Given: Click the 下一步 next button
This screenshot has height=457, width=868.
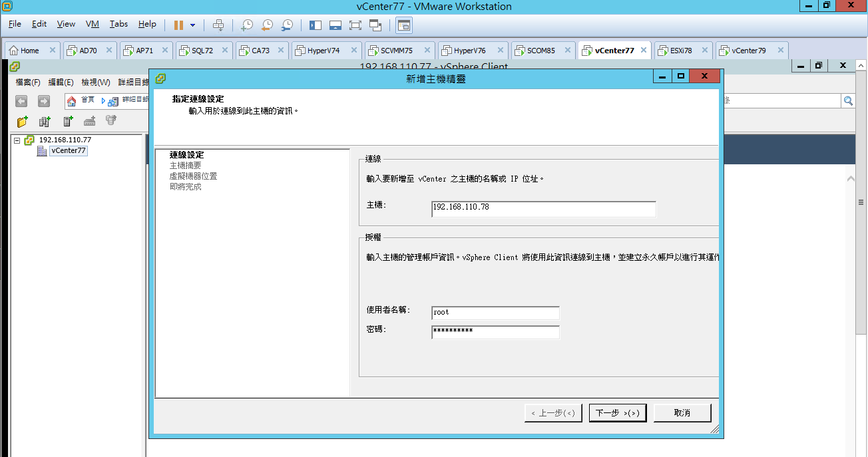Looking at the screenshot, I should pos(618,413).
